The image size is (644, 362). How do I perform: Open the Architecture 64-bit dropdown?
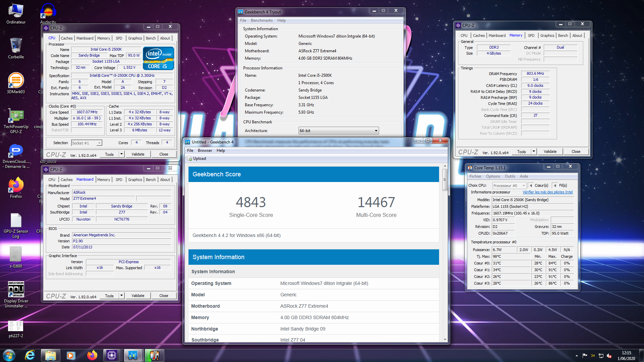click(x=339, y=131)
